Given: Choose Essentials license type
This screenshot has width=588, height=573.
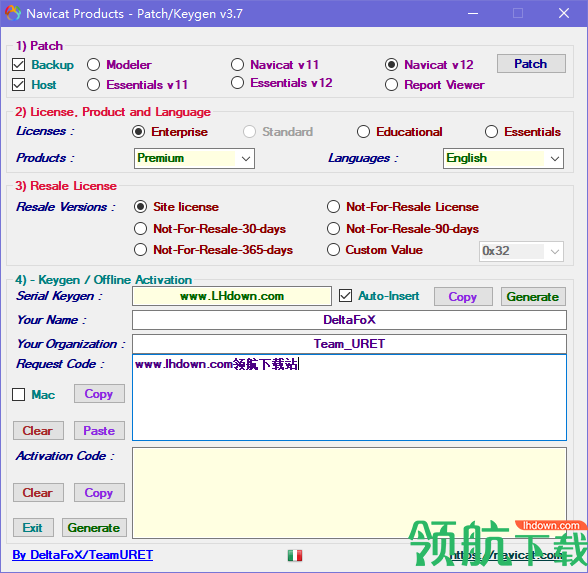Looking at the screenshot, I should pos(491,132).
